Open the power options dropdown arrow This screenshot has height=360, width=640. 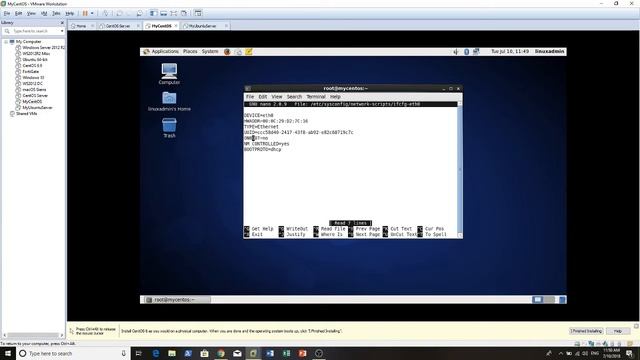[92, 13]
